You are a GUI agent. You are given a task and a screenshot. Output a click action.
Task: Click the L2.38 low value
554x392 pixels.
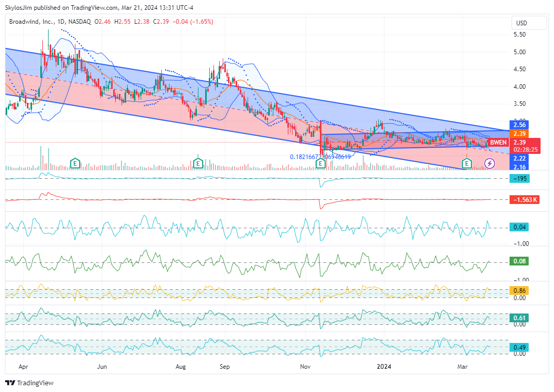[x=142, y=22]
